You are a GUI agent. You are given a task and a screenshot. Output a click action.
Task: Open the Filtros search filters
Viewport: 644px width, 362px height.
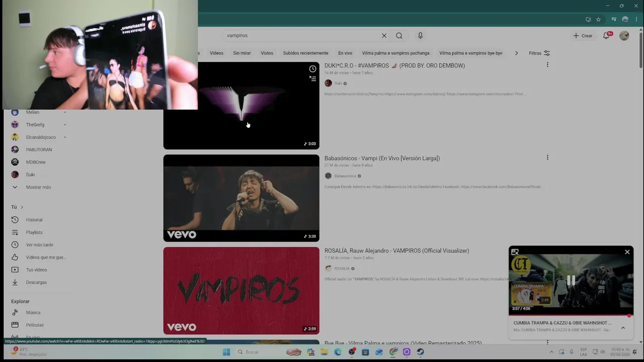(539, 53)
